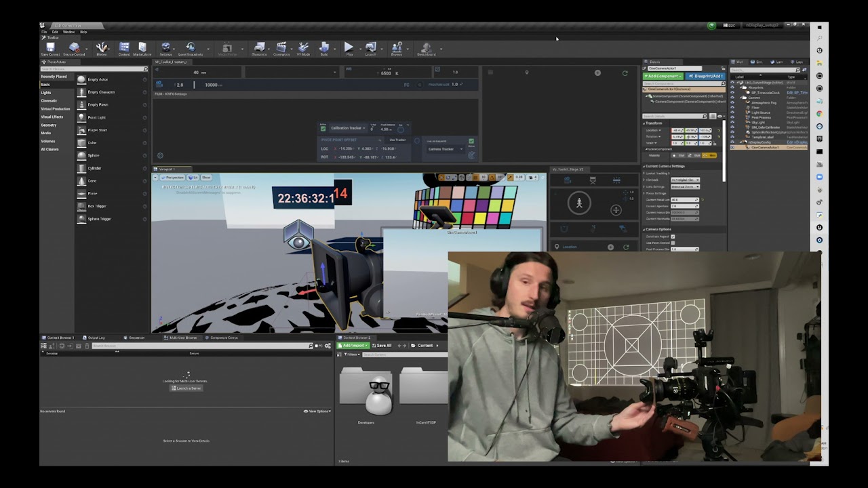Open the Developers folder thumbnail

(366, 391)
